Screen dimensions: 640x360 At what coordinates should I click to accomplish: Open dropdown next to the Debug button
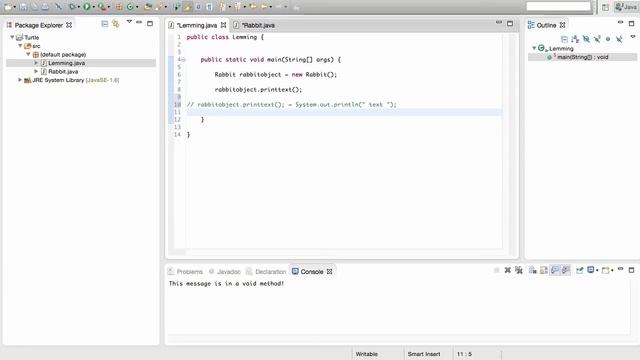click(x=79, y=7)
